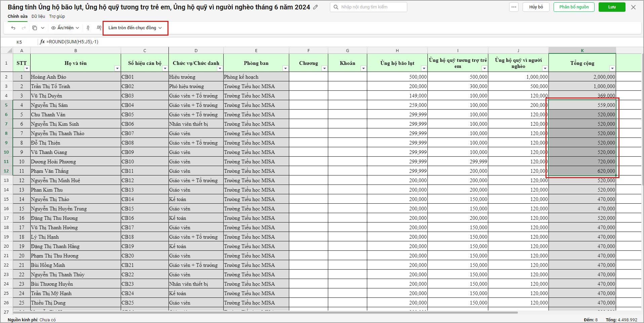This screenshot has height=323, width=644.
Task: Expand the arrow beside the copy icon
Action: pyautogui.click(x=43, y=28)
